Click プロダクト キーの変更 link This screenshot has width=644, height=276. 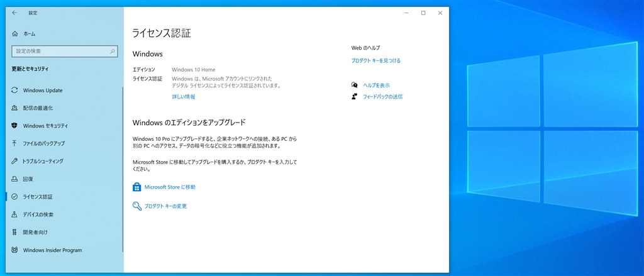click(x=165, y=206)
